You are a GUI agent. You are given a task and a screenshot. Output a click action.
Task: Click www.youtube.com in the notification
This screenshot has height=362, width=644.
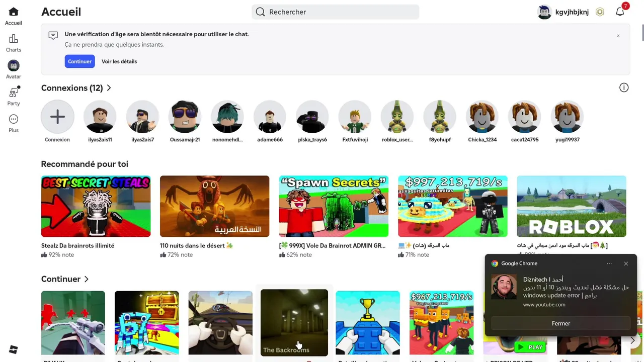(x=544, y=305)
